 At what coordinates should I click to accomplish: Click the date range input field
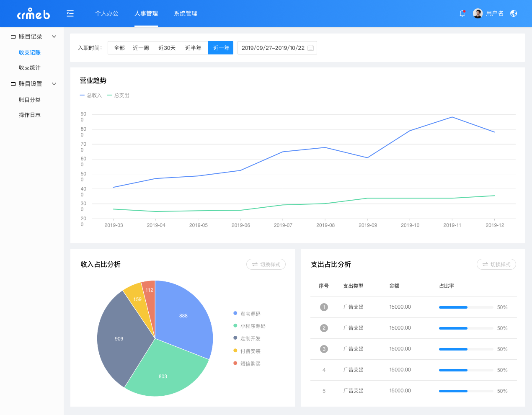pyautogui.click(x=277, y=48)
